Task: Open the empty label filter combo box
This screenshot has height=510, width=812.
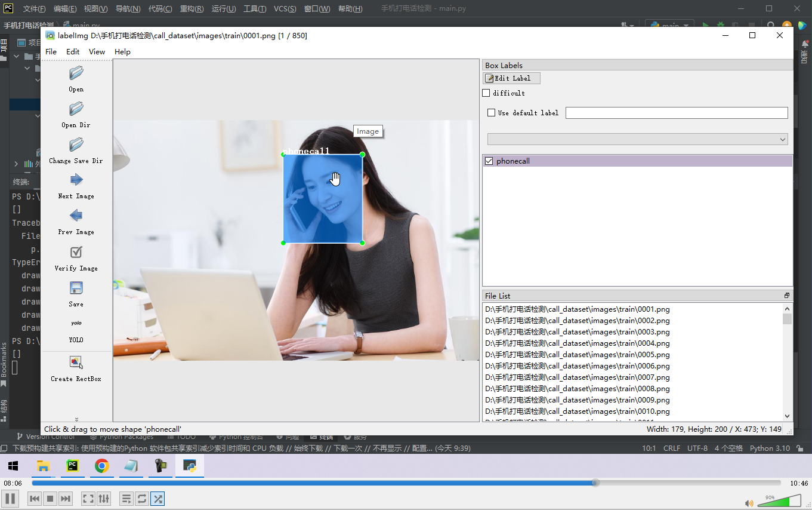Action: point(638,139)
